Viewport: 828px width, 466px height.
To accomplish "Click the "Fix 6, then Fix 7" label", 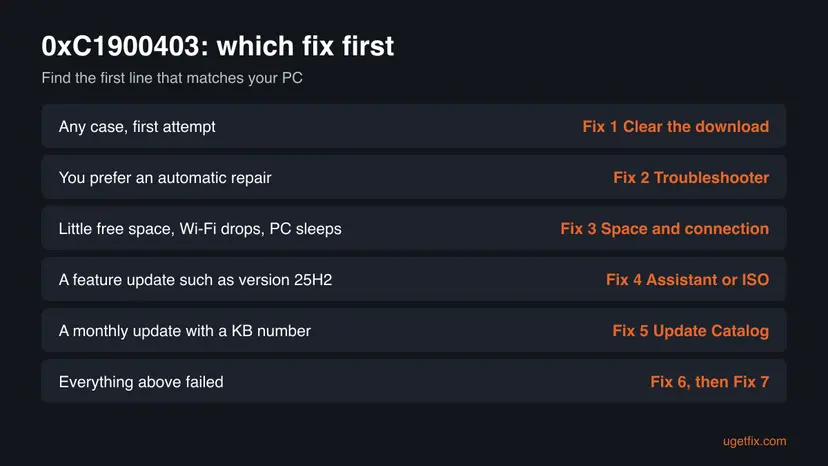I will pos(709,382).
